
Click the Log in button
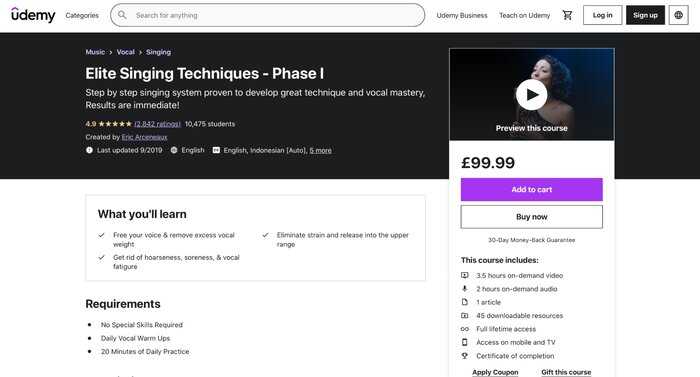pyautogui.click(x=602, y=15)
